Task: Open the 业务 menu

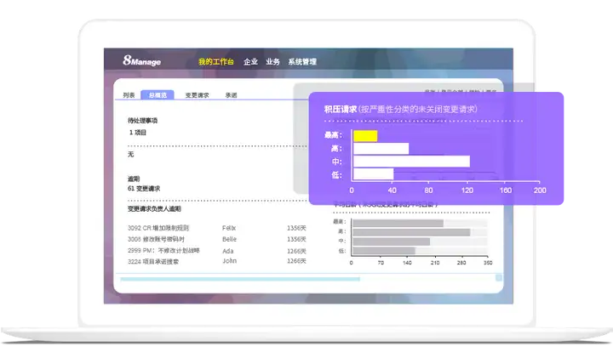Action: [272, 62]
